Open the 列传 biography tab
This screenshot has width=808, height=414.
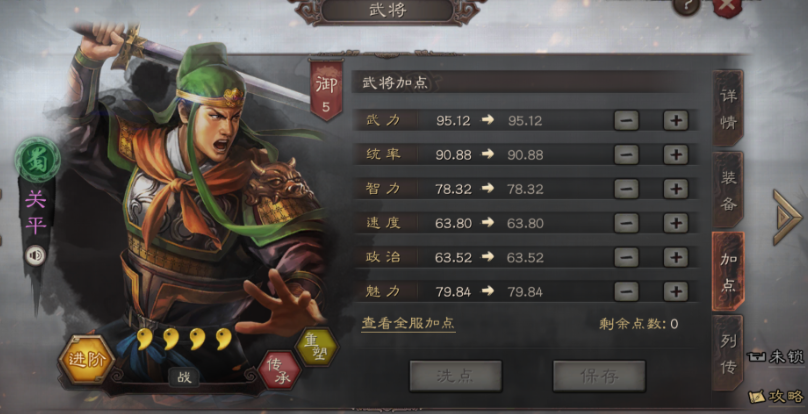(728, 353)
